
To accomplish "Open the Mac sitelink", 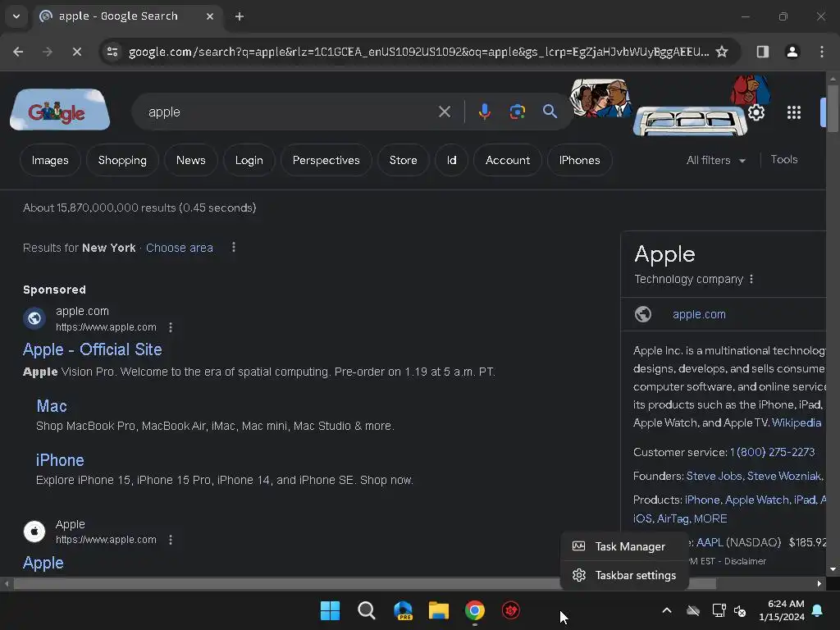I will point(52,406).
